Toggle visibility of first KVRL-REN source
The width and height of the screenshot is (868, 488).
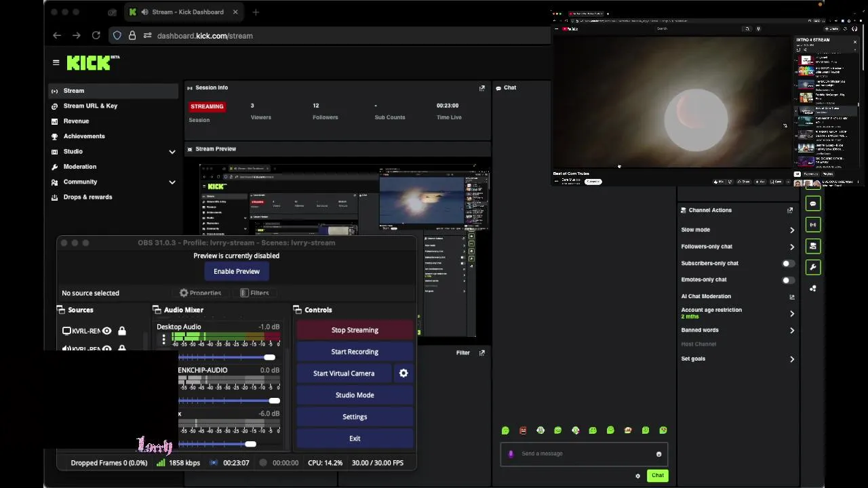click(x=107, y=331)
